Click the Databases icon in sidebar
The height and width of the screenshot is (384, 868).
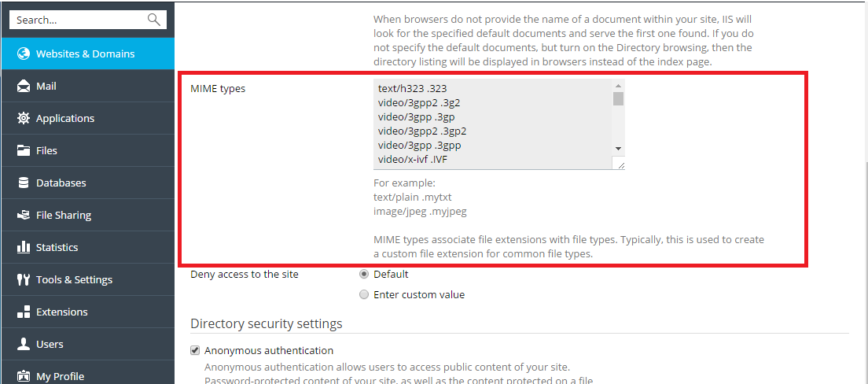[23, 183]
